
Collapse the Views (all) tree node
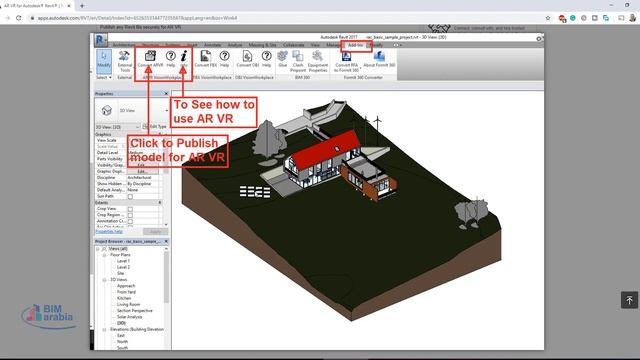[98, 249]
